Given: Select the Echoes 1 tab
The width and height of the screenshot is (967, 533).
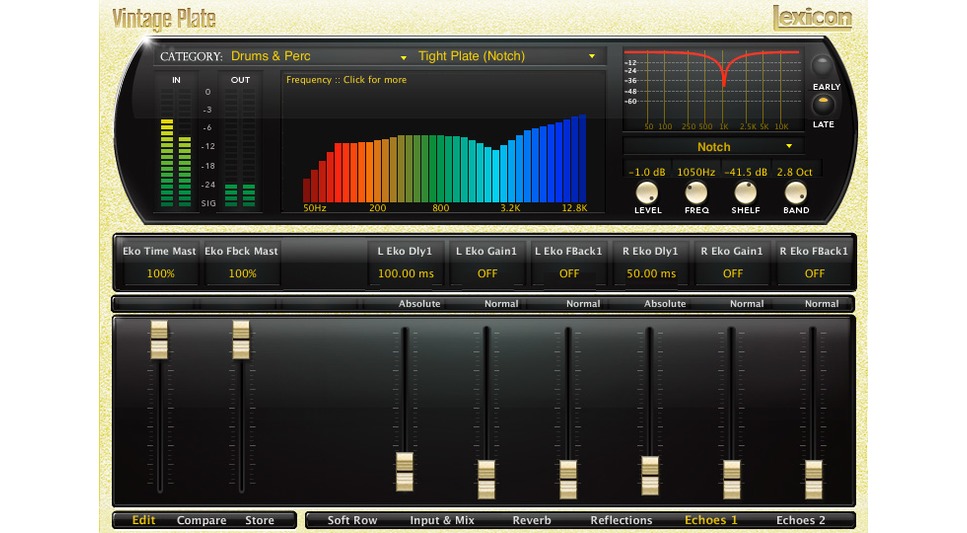Looking at the screenshot, I should pyautogui.click(x=711, y=520).
